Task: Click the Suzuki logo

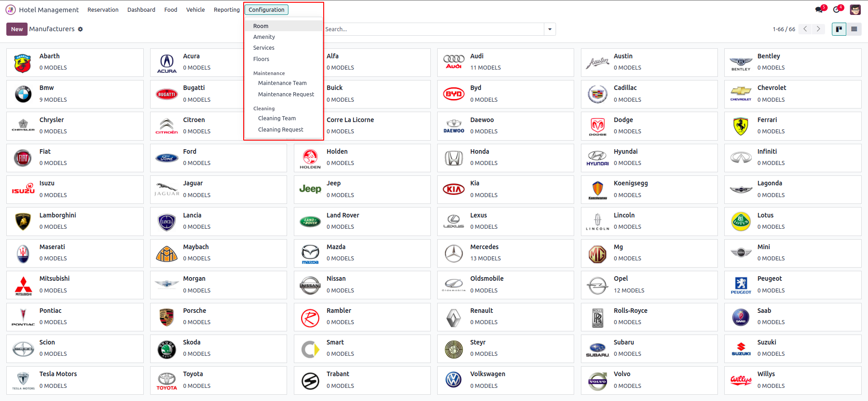Action: tap(741, 349)
